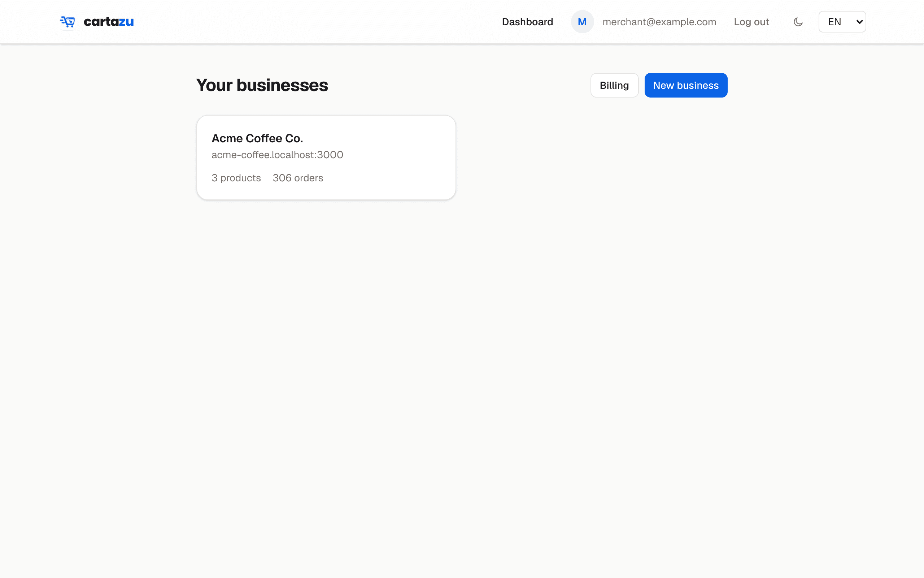Click the cartazu brand name text
Image resolution: width=924 pixels, height=578 pixels.
(109, 22)
